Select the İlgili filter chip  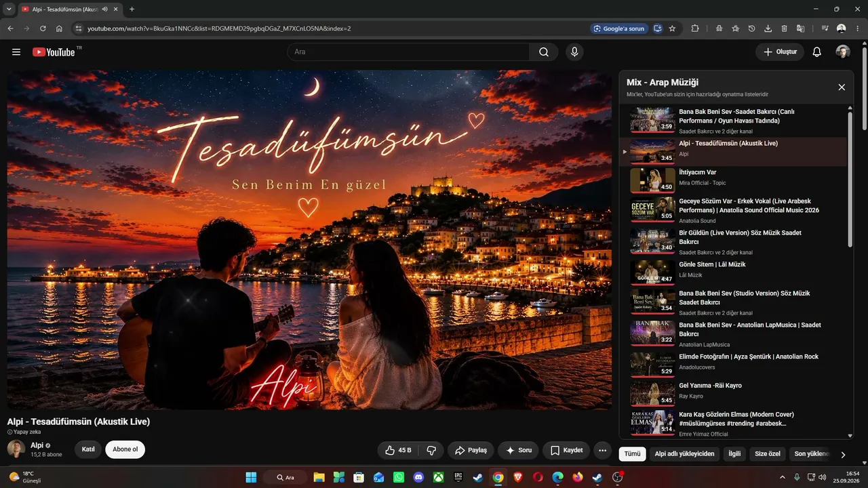point(734,453)
